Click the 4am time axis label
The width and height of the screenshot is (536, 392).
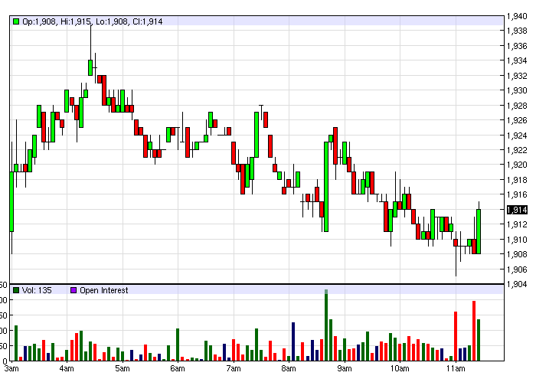tap(67, 369)
